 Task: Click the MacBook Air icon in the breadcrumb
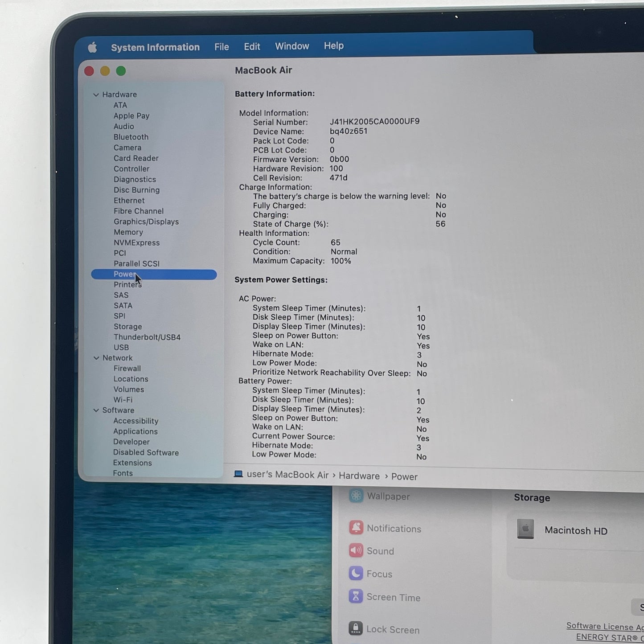(x=239, y=475)
